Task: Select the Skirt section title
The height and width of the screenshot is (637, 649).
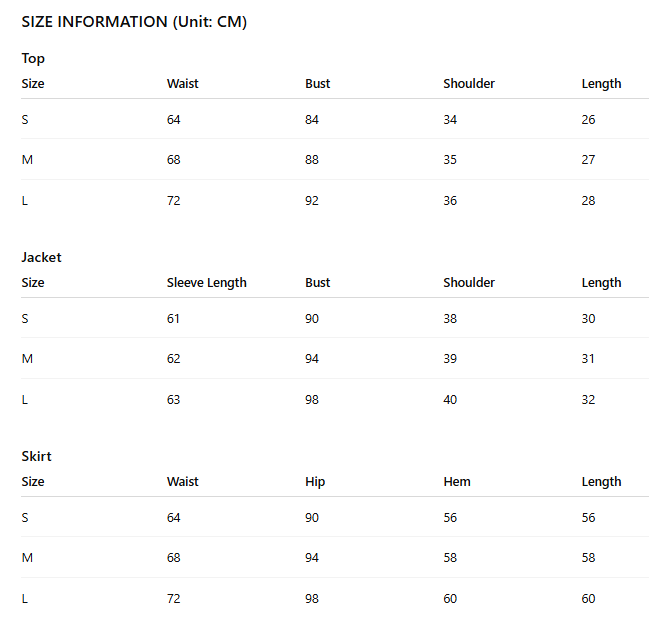Action: (36, 456)
